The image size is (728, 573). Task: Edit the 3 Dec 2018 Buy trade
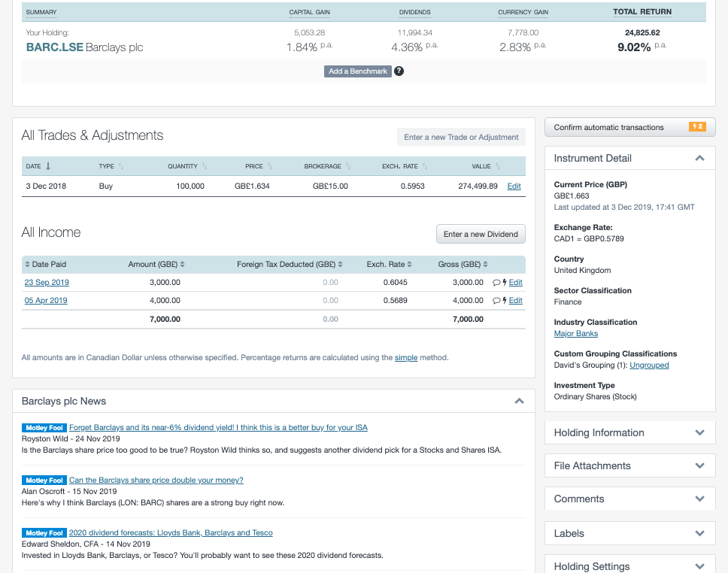(514, 186)
